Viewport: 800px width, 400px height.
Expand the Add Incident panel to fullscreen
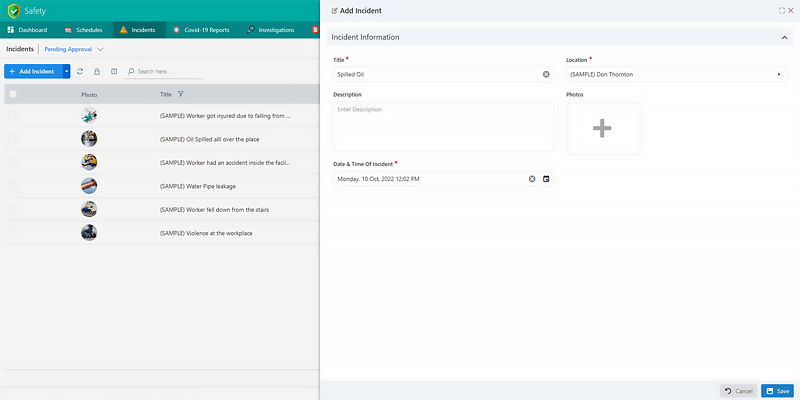[781, 10]
